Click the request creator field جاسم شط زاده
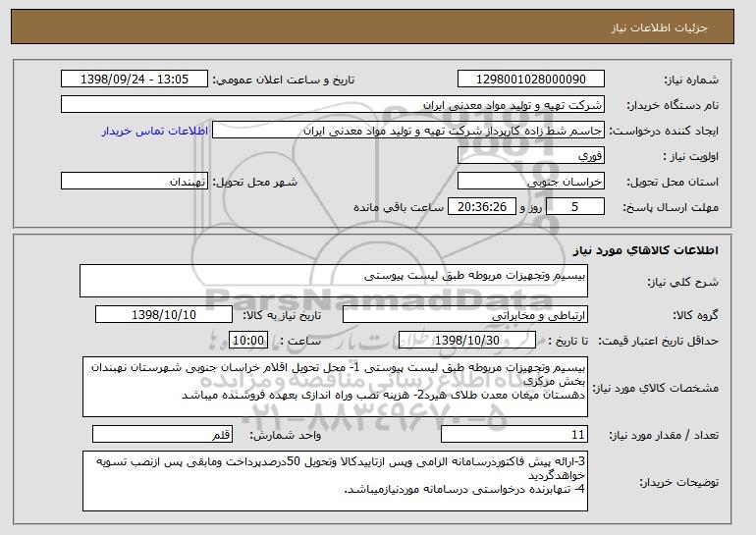The image size is (756, 535). click(x=408, y=131)
